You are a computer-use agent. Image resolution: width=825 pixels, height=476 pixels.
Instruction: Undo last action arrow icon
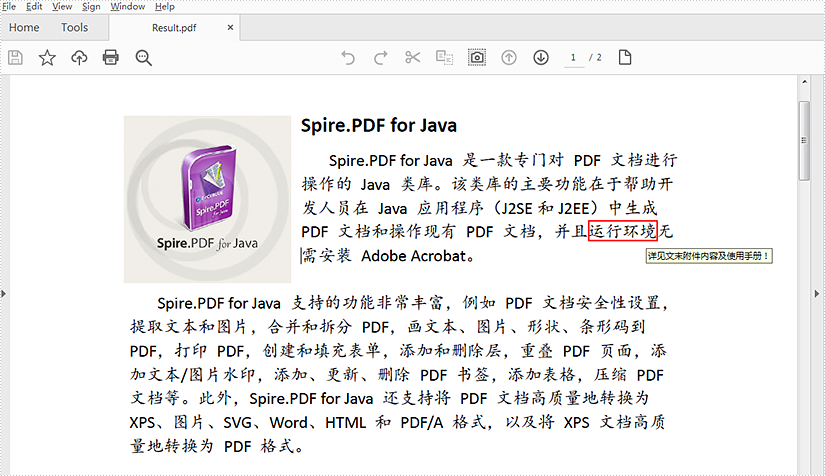(x=348, y=57)
